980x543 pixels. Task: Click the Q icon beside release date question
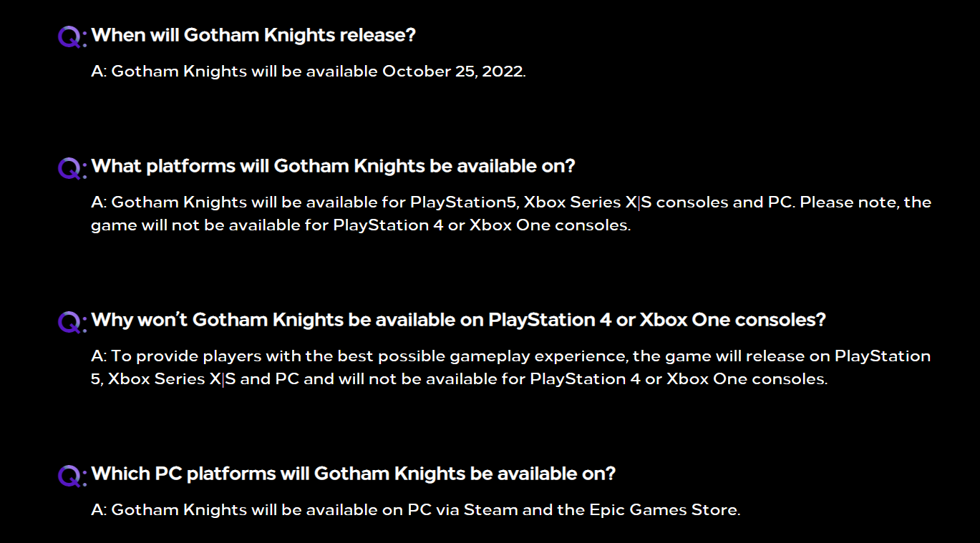[72, 36]
